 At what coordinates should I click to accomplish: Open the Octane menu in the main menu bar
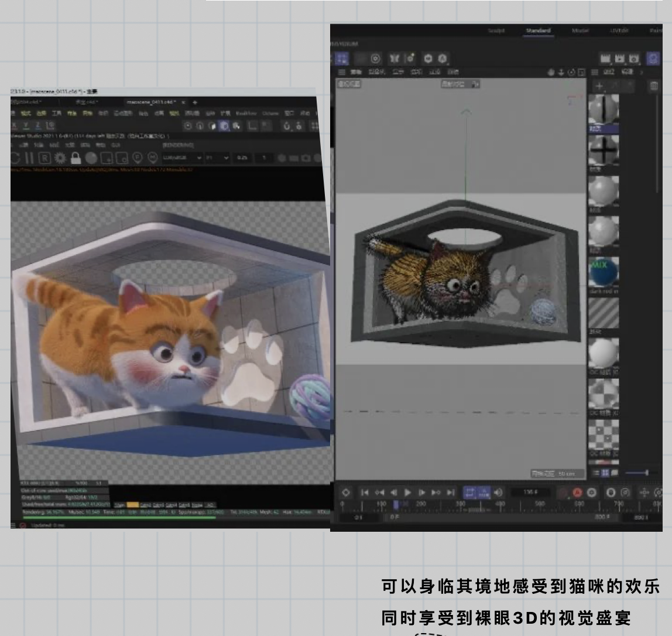click(x=270, y=114)
